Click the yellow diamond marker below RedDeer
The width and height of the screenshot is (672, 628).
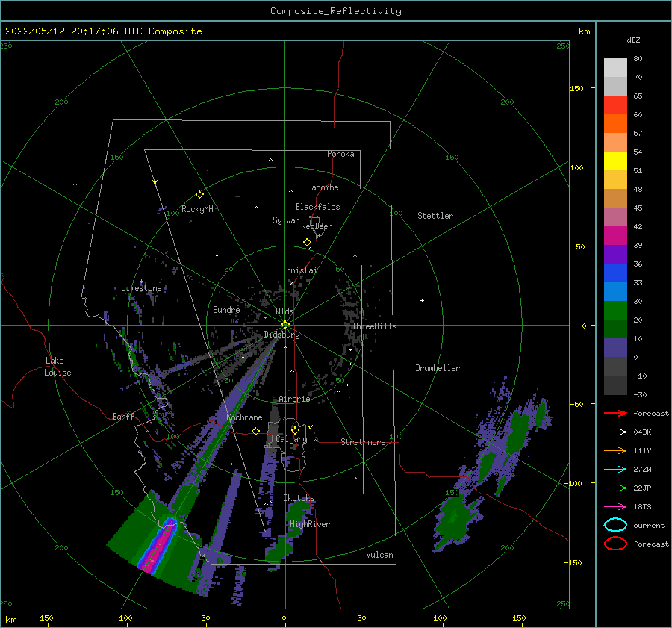[x=308, y=243]
